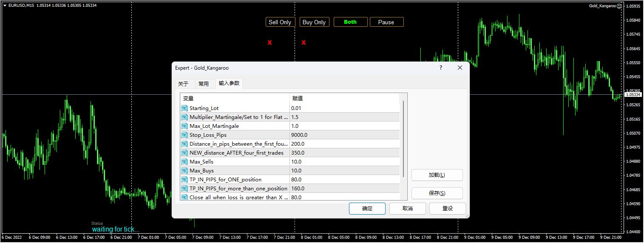Click the Max_Sells variable icon
The width and height of the screenshot is (644, 243).
point(184,162)
